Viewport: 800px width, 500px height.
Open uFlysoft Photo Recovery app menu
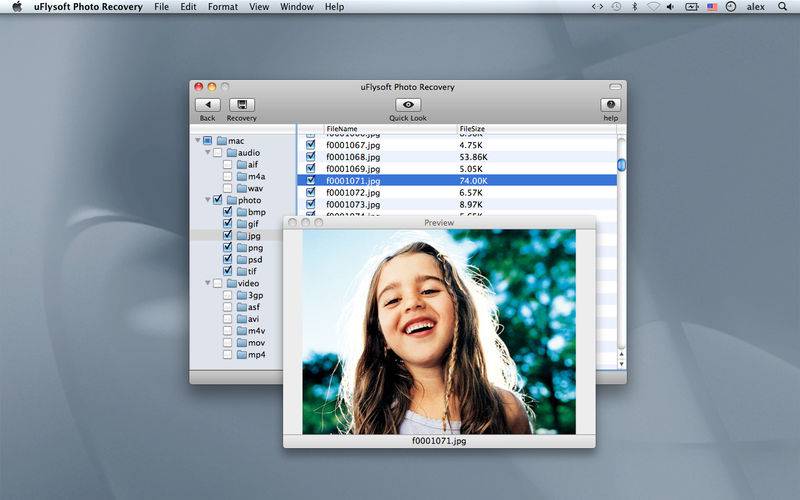tap(88, 7)
